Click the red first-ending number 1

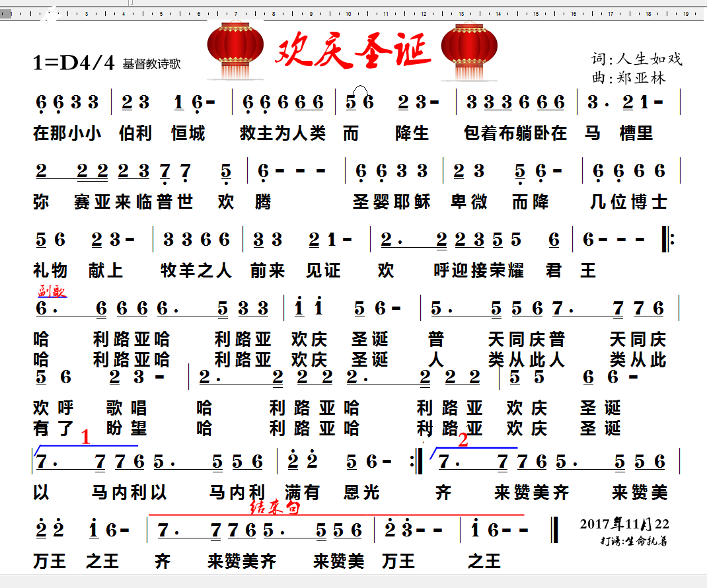pyautogui.click(x=86, y=437)
